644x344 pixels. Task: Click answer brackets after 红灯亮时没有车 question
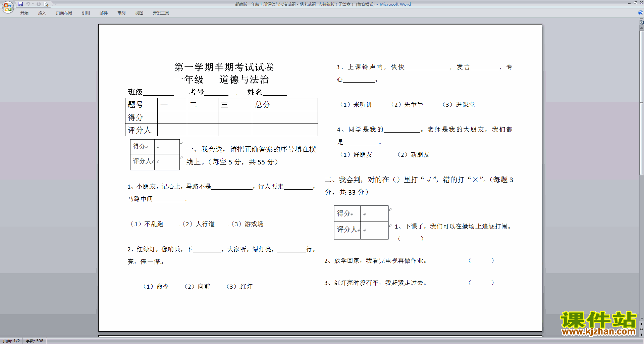(481, 283)
